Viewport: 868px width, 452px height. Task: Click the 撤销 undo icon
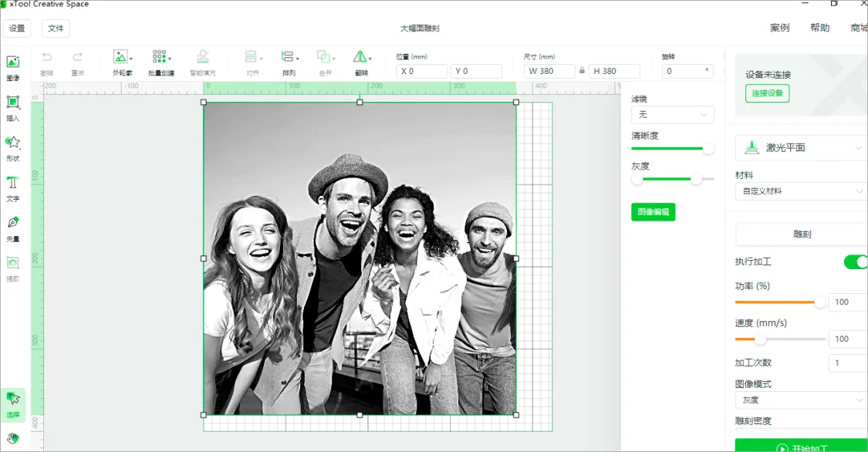click(x=47, y=56)
